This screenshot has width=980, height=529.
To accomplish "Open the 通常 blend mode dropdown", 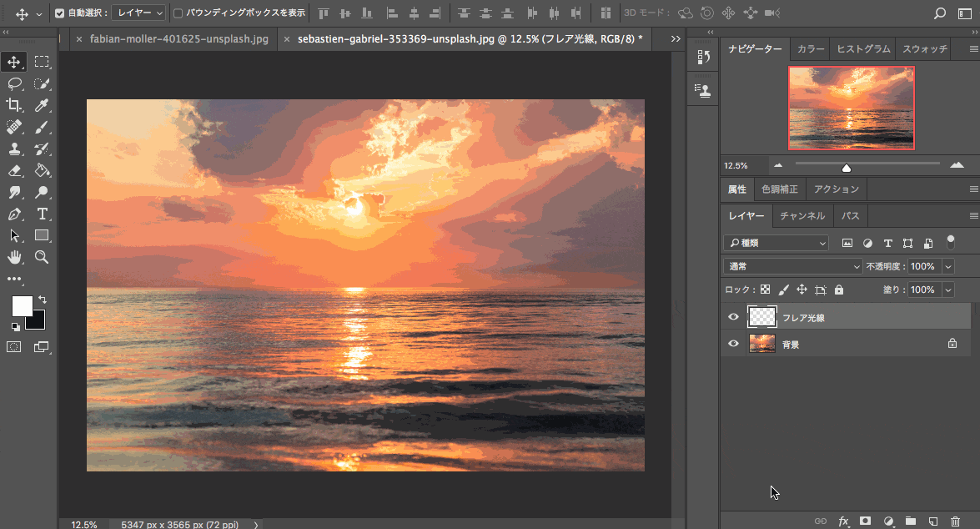I will click(x=792, y=266).
